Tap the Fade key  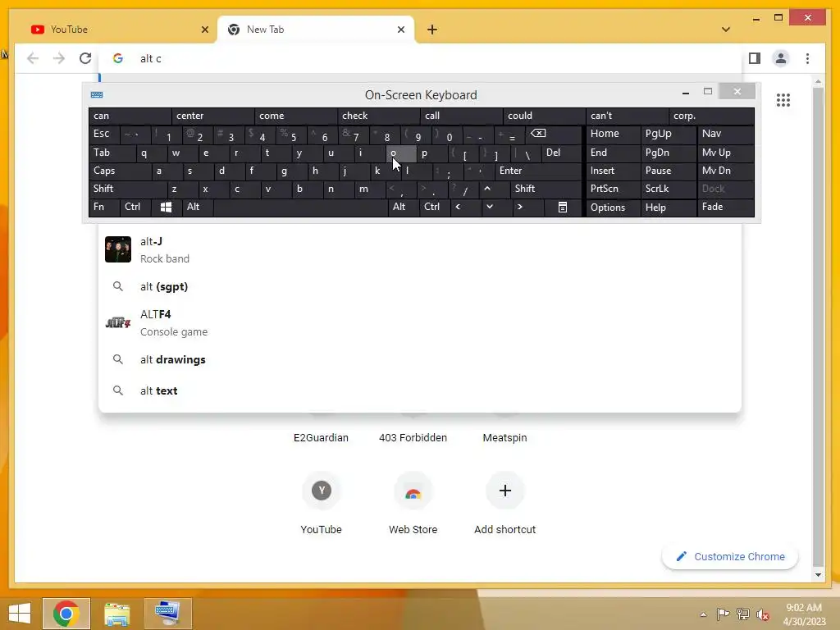[x=725, y=207]
